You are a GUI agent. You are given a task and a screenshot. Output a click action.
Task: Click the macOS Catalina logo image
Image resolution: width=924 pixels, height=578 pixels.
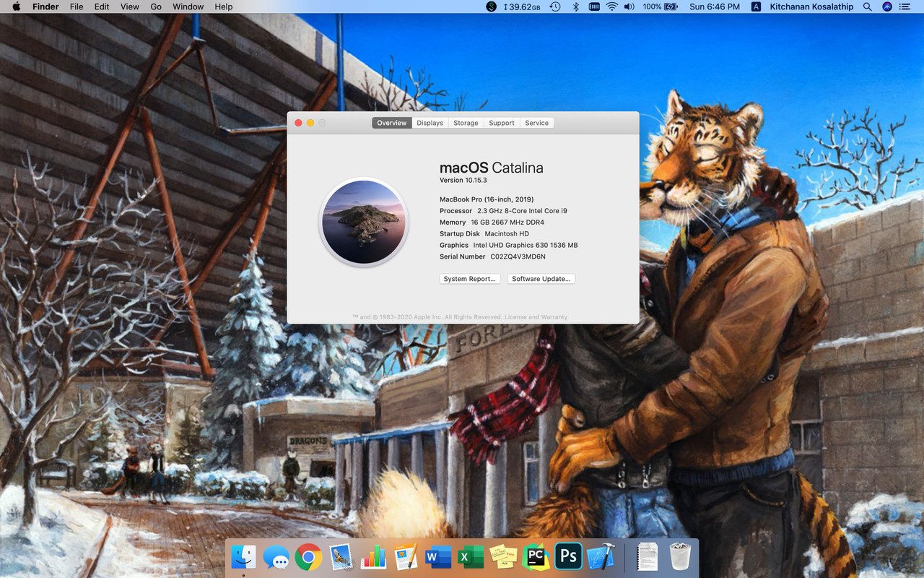pos(364,223)
